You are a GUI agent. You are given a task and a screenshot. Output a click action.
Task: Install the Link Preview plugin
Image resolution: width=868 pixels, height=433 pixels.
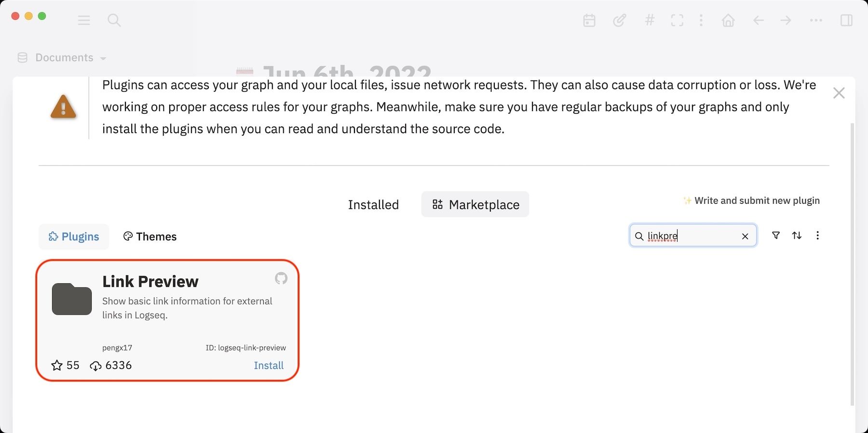click(x=269, y=365)
